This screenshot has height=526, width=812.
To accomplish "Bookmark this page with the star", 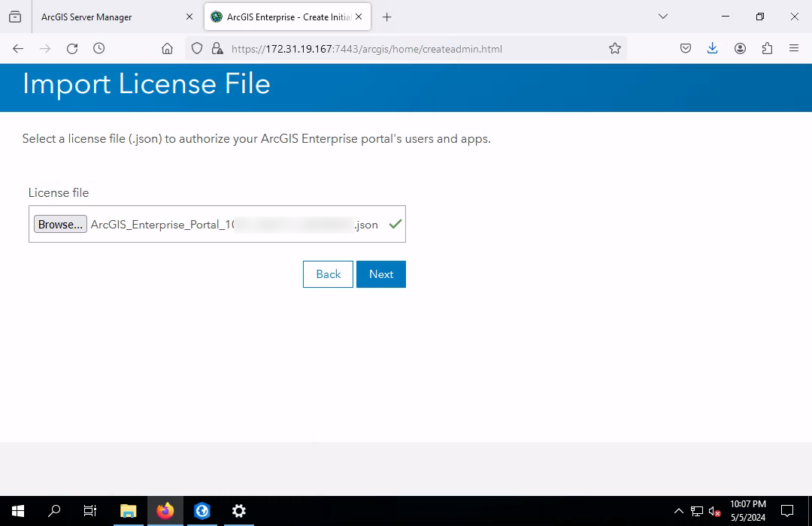I will [615, 49].
